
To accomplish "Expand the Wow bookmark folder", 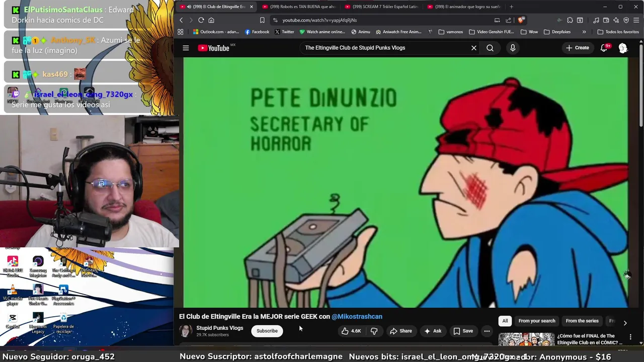I will point(529,32).
